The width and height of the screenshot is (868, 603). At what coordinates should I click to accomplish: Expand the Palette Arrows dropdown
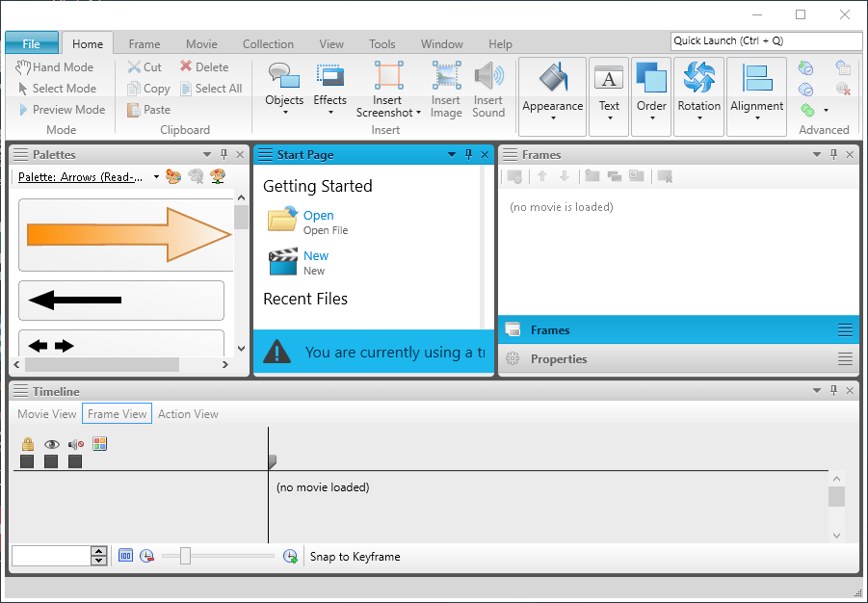pos(157,177)
